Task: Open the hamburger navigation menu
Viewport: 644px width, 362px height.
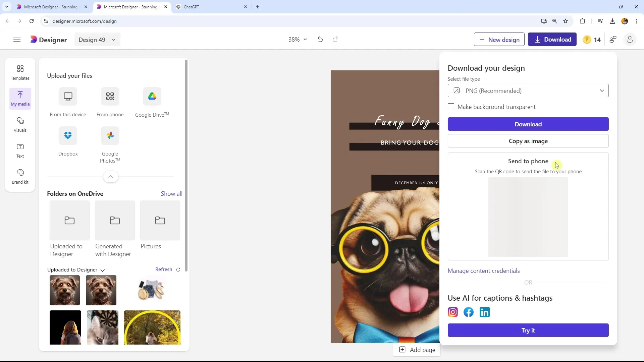Action: (17, 40)
